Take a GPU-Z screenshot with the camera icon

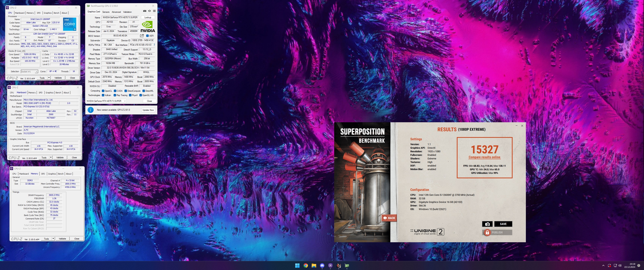[145, 11]
